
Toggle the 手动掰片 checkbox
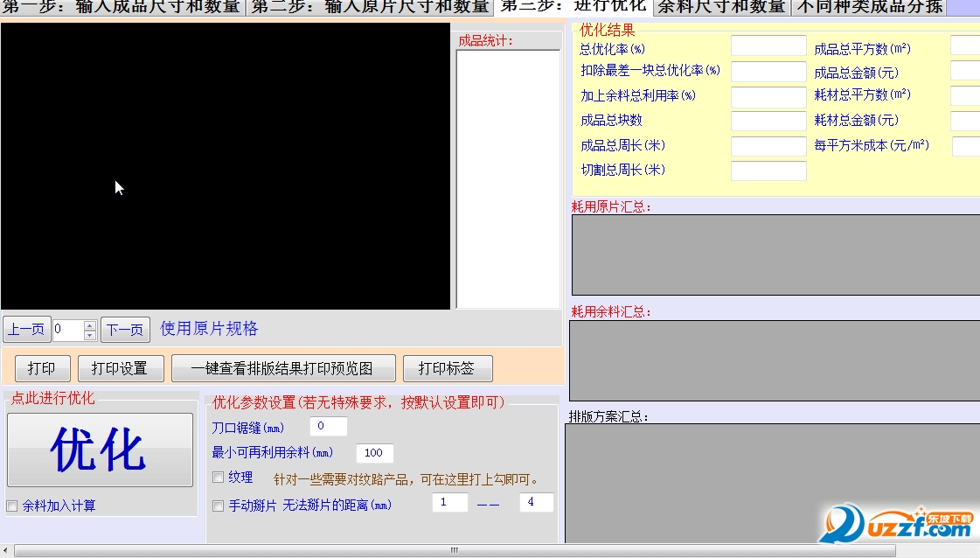coord(219,506)
